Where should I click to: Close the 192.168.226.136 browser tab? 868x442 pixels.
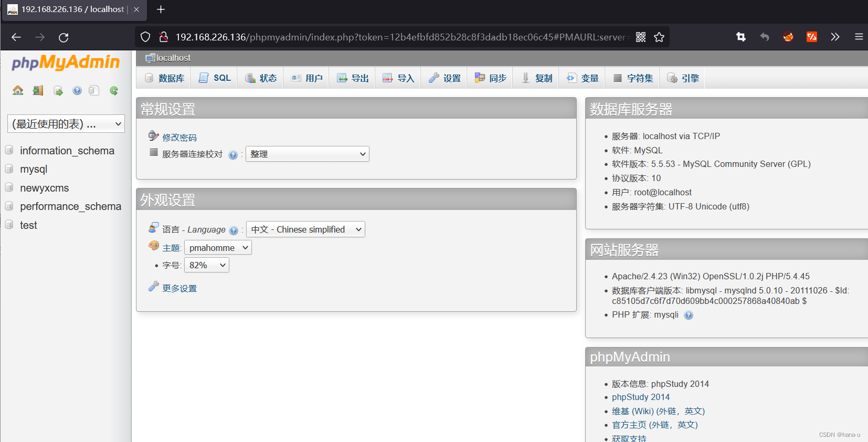(136, 9)
